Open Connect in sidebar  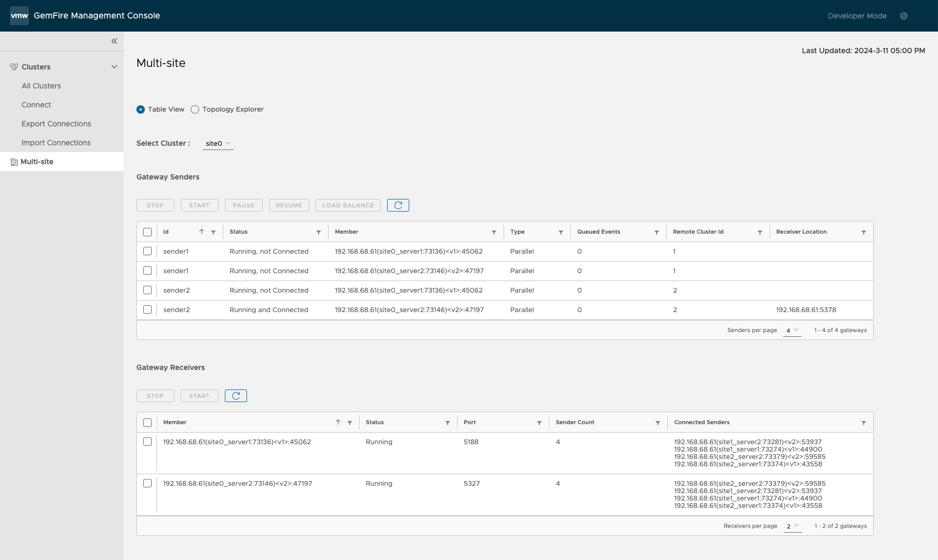pyautogui.click(x=36, y=105)
